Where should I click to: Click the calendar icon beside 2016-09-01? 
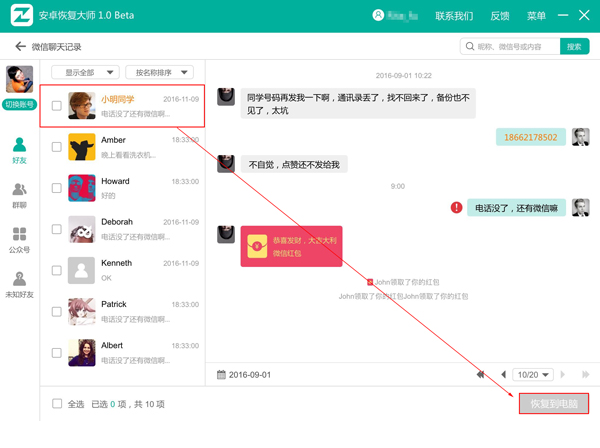[x=221, y=375]
